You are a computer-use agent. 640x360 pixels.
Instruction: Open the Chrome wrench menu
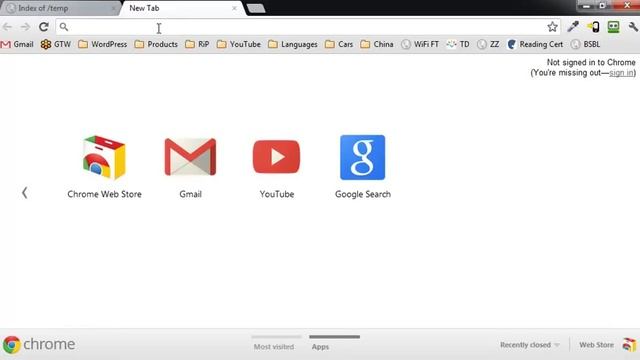pos(633,27)
